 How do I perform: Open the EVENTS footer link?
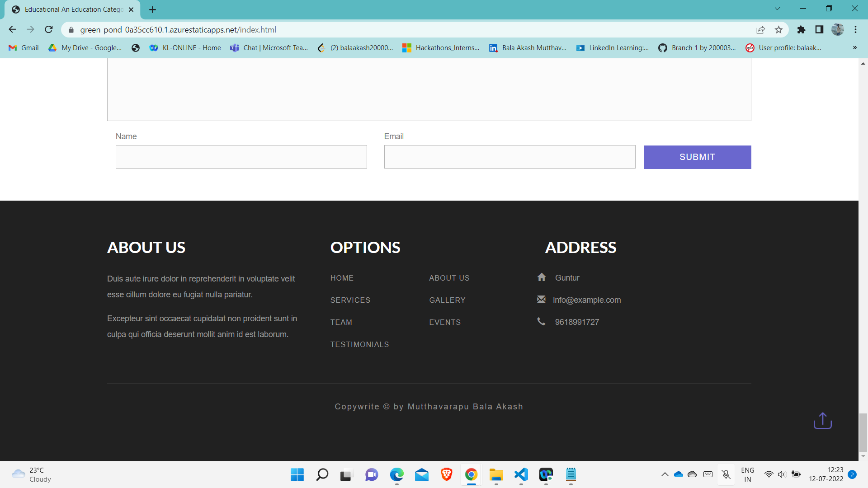tap(445, 322)
